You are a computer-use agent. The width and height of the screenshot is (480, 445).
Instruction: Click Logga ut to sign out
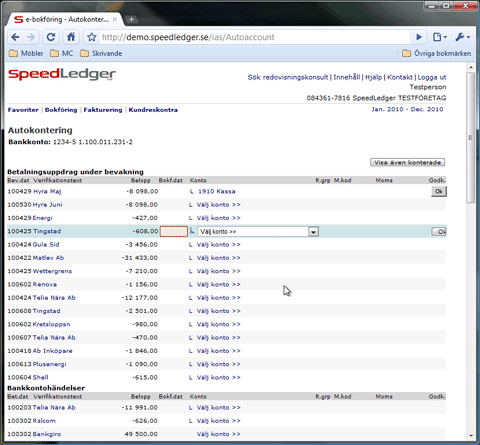(432, 77)
